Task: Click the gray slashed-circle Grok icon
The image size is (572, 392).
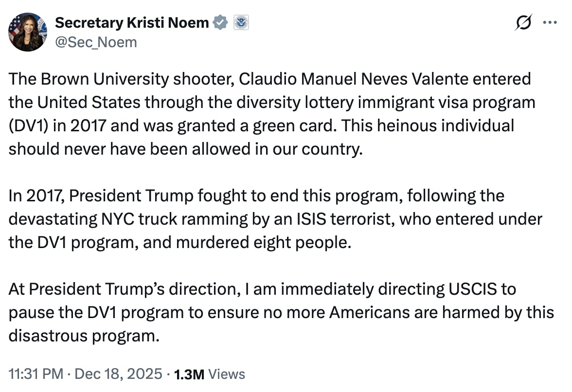Action: [523, 22]
